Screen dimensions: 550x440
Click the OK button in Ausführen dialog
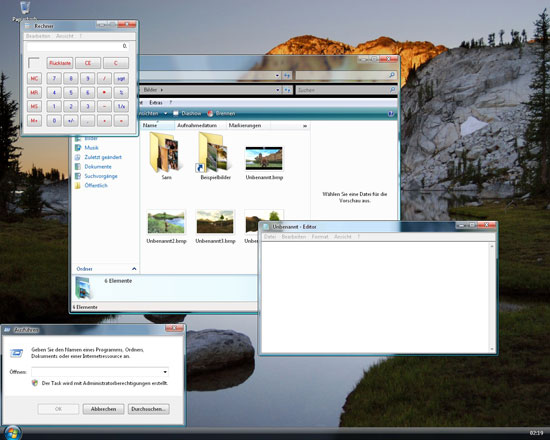click(x=58, y=409)
